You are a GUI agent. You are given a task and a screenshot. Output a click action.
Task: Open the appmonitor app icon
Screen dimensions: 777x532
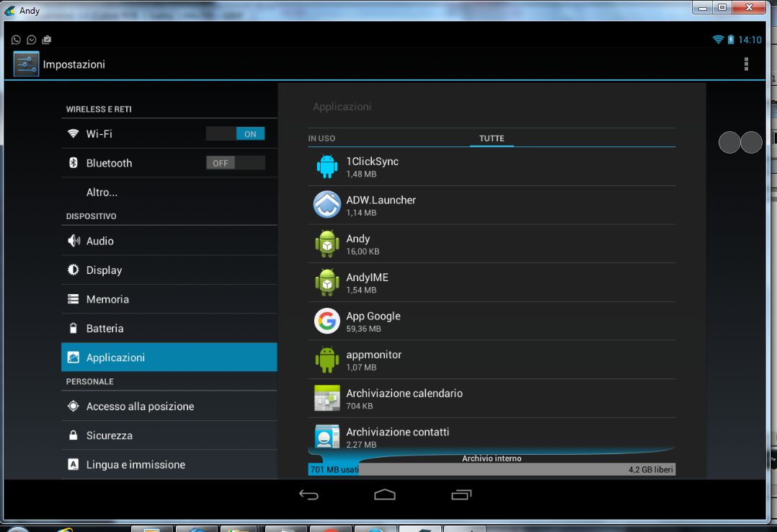tap(327, 360)
